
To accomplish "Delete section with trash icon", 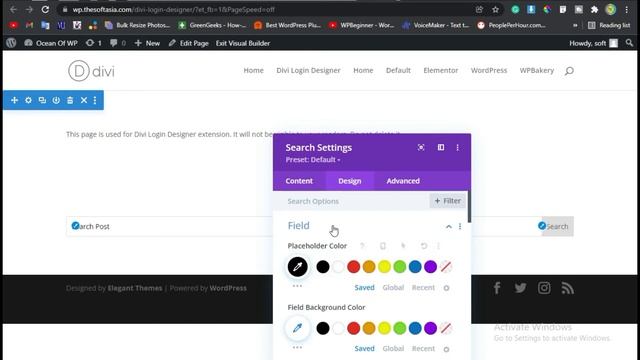I will 70,100.
